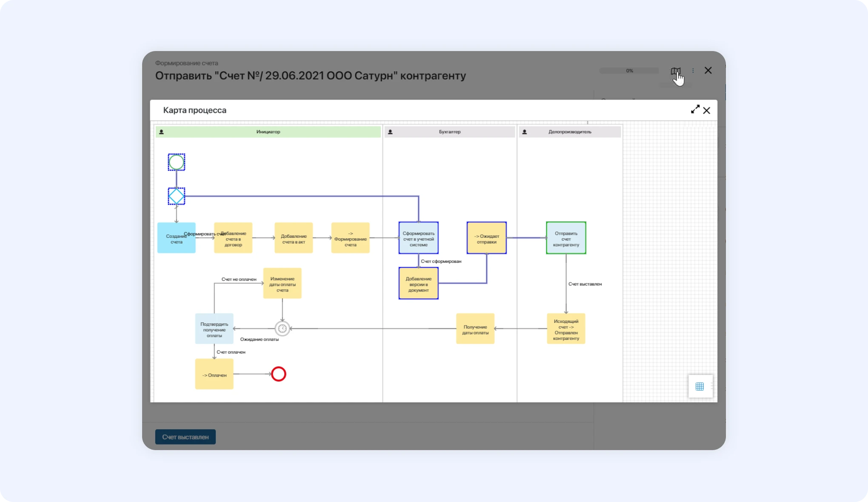Select the blue gateway diamond
Viewport: 868px width, 502px height.
pos(176,196)
